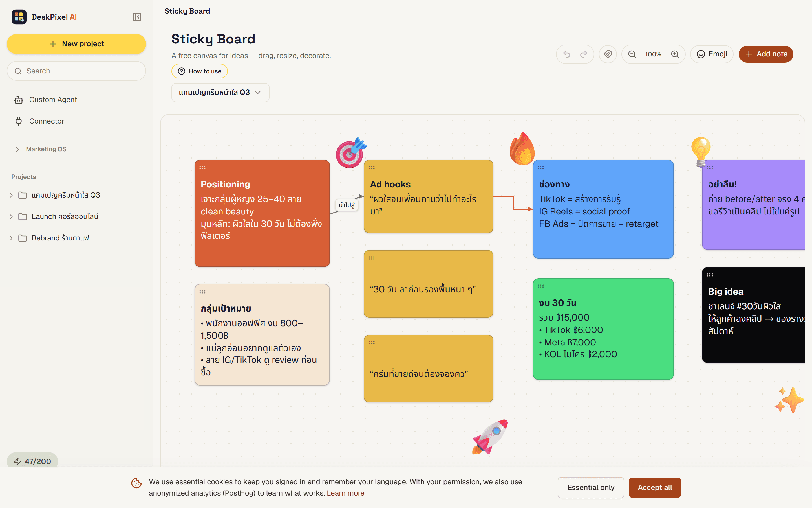This screenshot has height=508, width=812.
Task: Expand Launch คอร์สออนไลน์ project folder
Action: coord(11,217)
